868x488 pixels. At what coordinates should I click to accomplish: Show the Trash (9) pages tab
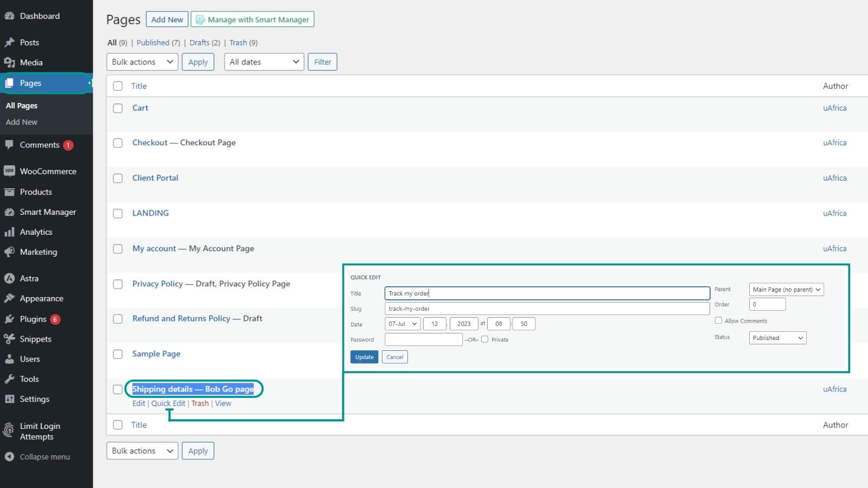pos(243,43)
